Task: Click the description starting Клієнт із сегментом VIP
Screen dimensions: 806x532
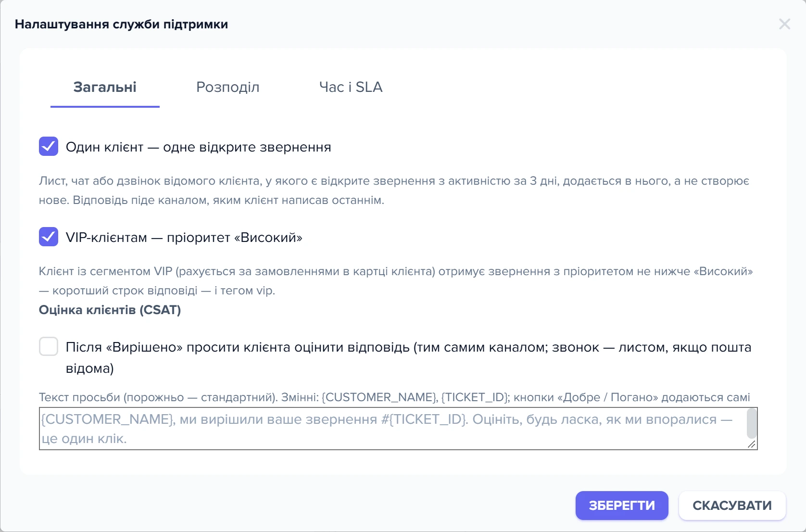Action: coord(396,281)
